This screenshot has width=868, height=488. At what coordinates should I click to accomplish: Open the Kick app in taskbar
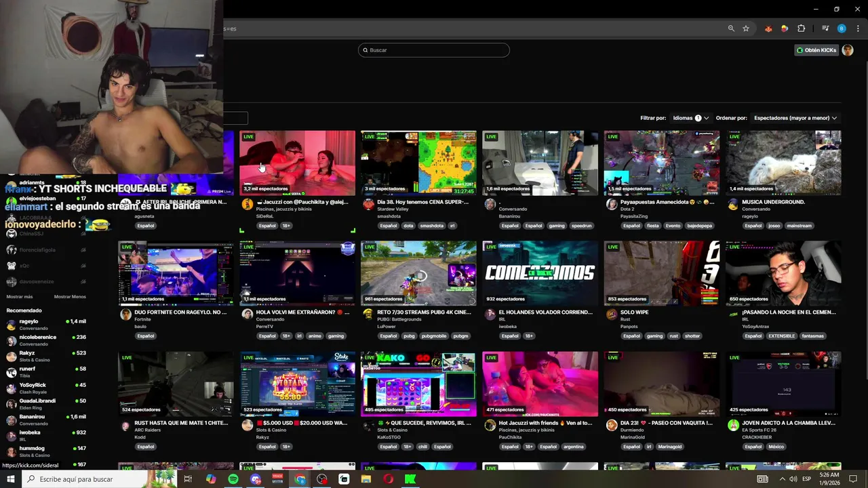click(410, 479)
